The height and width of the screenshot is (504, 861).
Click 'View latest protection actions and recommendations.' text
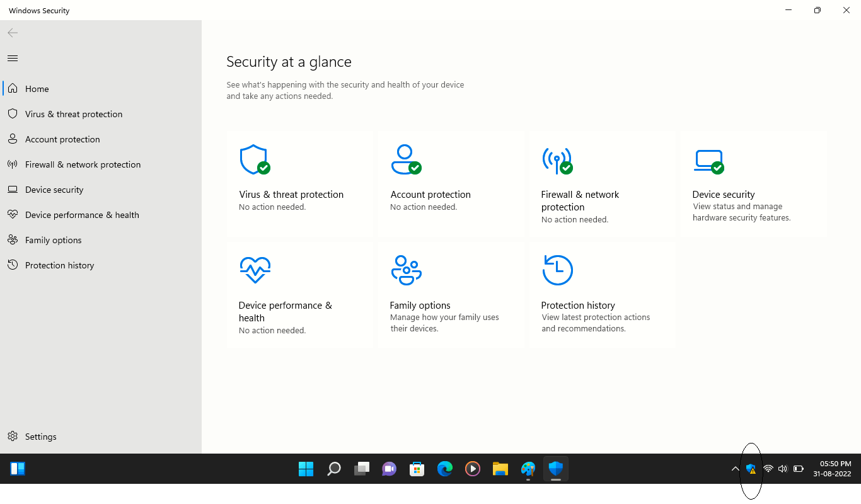point(596,323)
